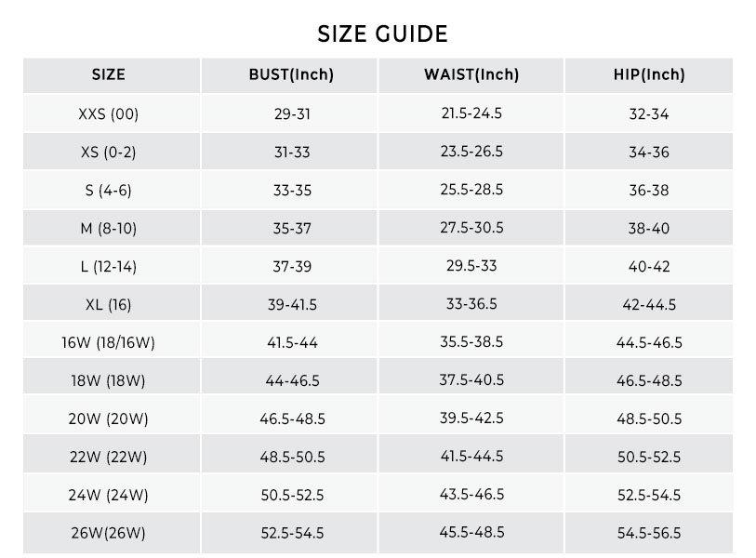Image resolution: width=756 pixels, height=558 pixels.
Task: Click the 16W (18/16W) size label
Action: pyautogui.click(x=109, y=343)
